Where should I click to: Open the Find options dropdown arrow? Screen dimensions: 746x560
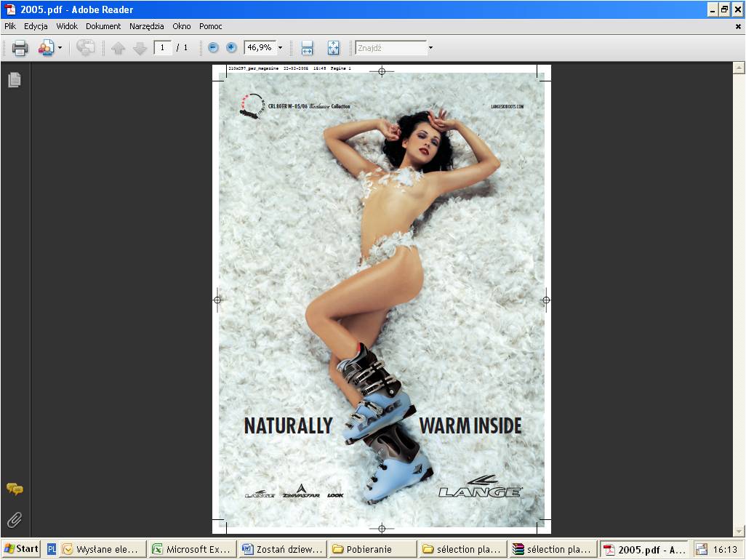coord(430,48)
